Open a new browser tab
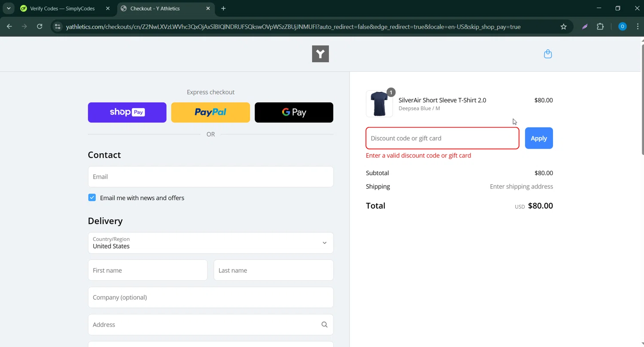 223,9
